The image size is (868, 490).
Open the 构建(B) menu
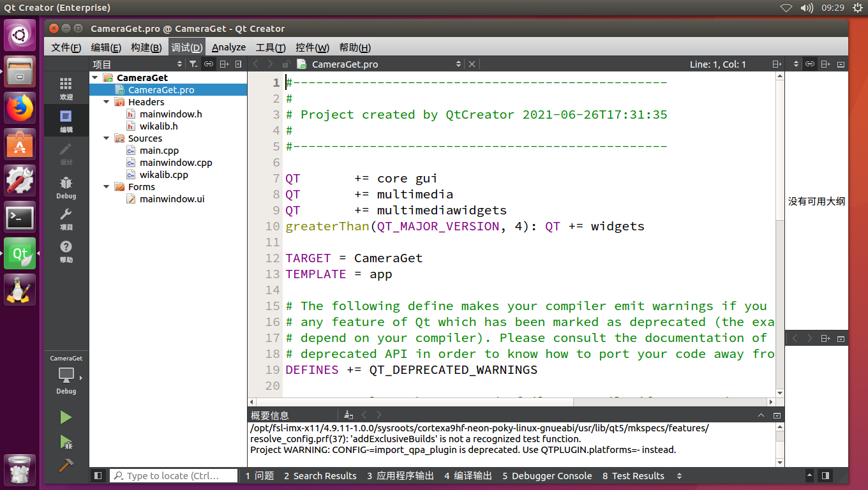146,47
